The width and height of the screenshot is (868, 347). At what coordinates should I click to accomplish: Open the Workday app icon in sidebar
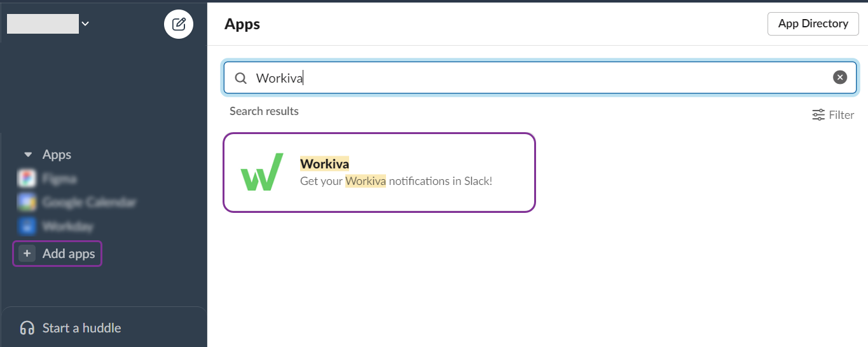[27, 226]
